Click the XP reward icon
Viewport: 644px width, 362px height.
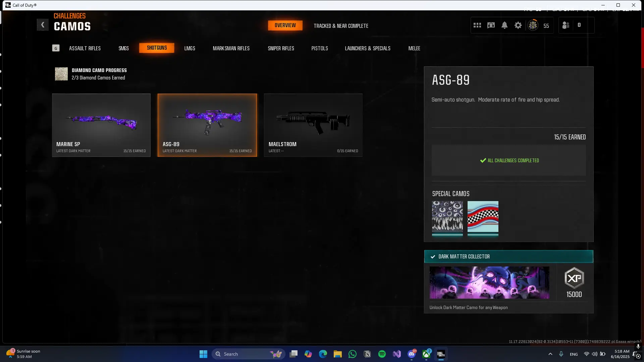[x=574, y=278]
